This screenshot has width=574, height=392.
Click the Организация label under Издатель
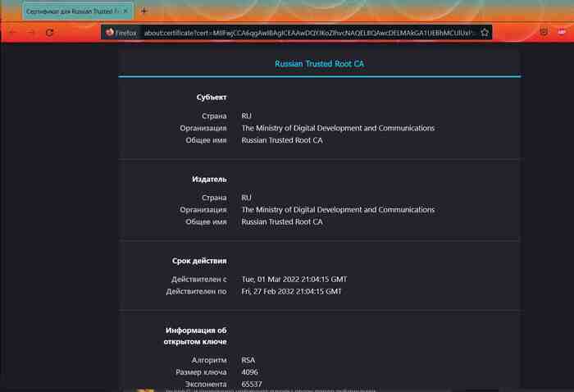click(x=203, y=210)
